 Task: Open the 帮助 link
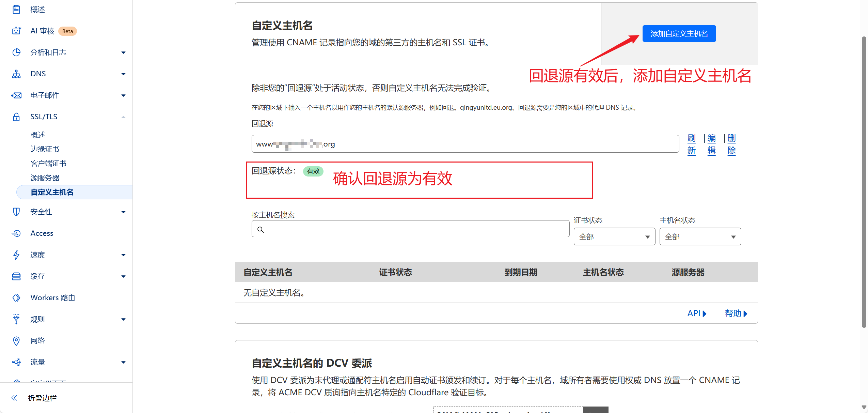point(736,313)
